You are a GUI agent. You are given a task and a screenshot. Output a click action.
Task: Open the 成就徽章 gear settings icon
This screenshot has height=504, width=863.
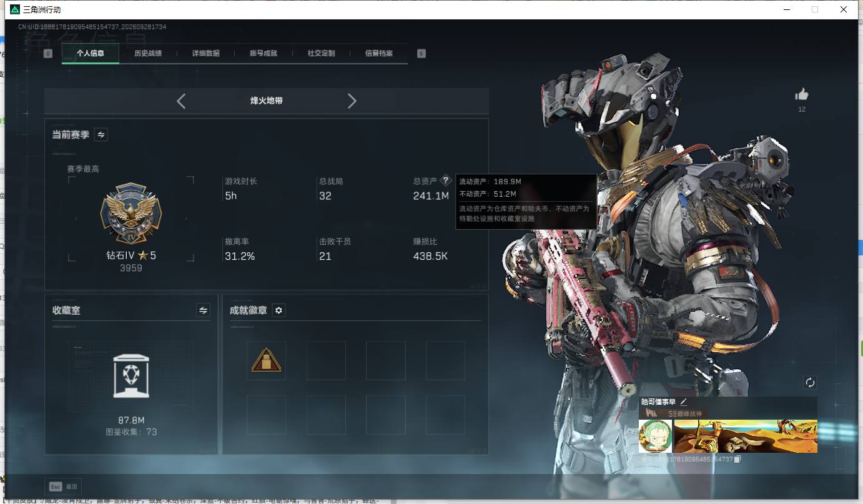279,310
